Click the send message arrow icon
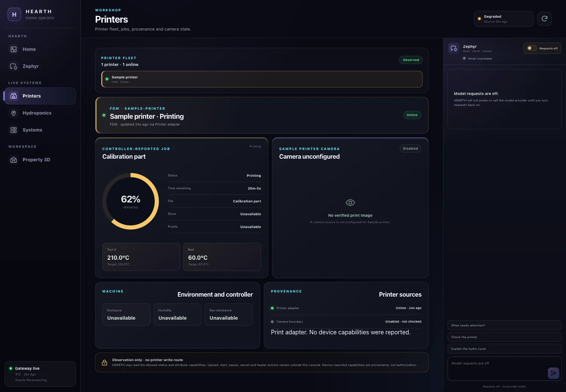This screenshot has height=392, width=566. tap(554, 373)
